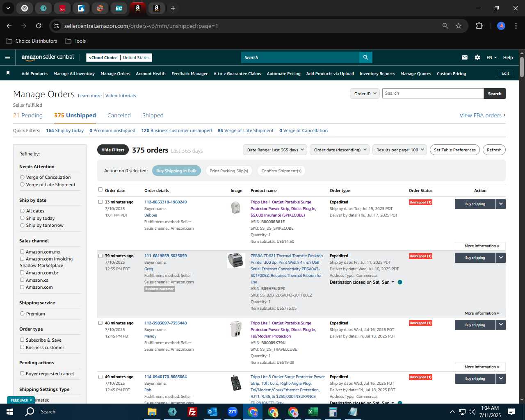
Task: Open the browser profile avatar icon
Action: point(501,26)
